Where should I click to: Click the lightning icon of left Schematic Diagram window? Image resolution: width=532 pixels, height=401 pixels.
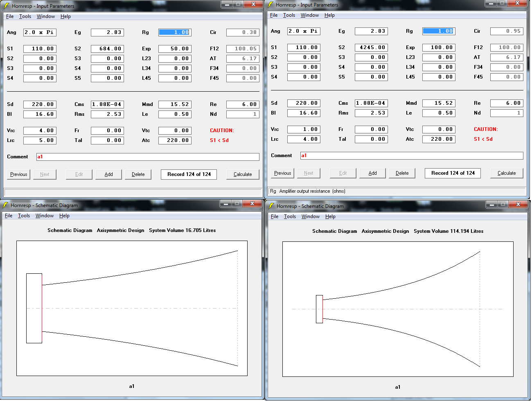tap(5, 205)
